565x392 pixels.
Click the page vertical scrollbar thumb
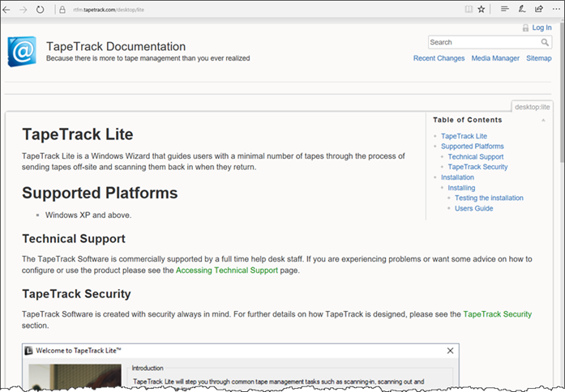tap(562, 92)
